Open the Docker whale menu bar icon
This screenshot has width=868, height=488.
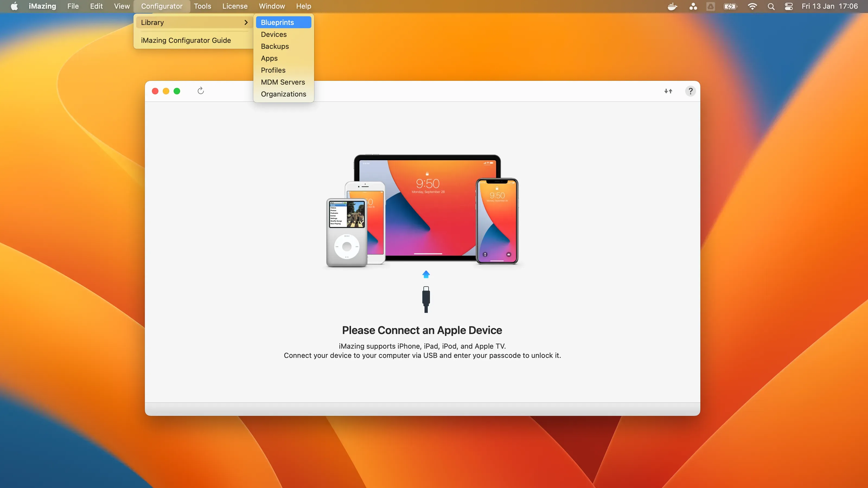click(x=672, y=7)
